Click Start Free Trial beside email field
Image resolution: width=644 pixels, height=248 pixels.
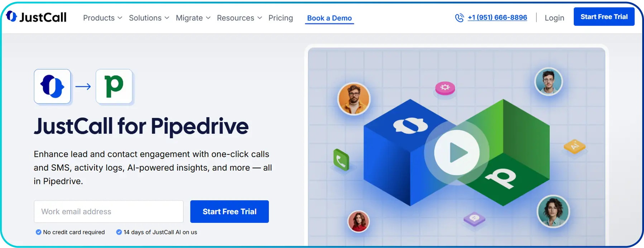point(230,211)
